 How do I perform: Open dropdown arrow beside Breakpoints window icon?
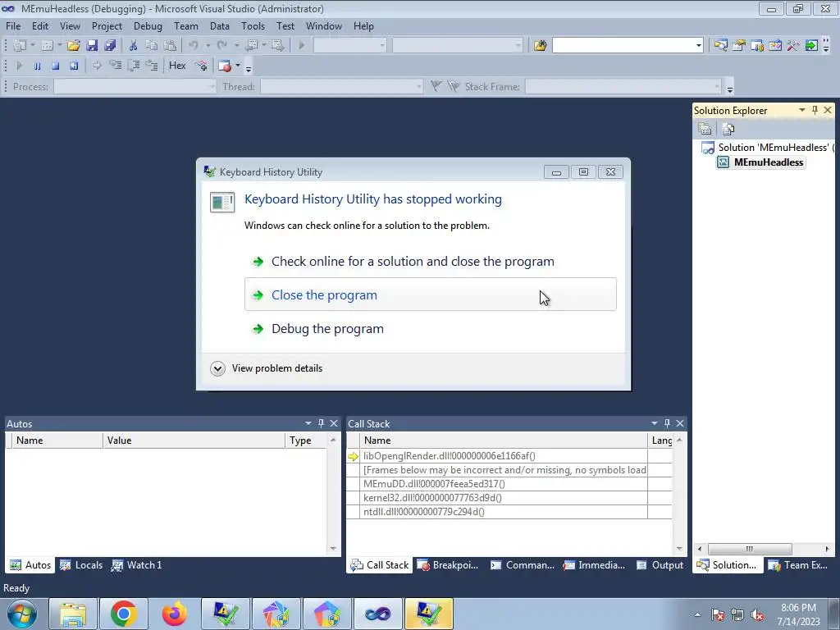tap(238, 66)
